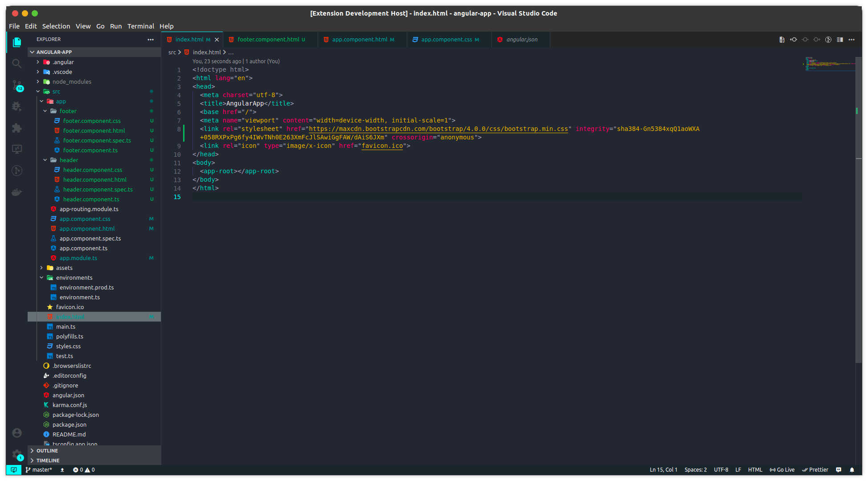Collapse the footer folder
This screenshot has width=868, height=481.
coord(94,111)
